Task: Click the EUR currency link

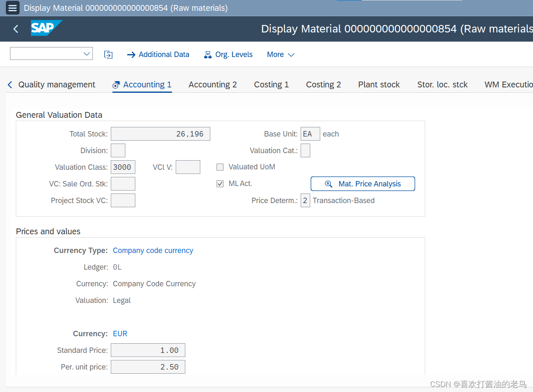Action: (x=120, y=333)
